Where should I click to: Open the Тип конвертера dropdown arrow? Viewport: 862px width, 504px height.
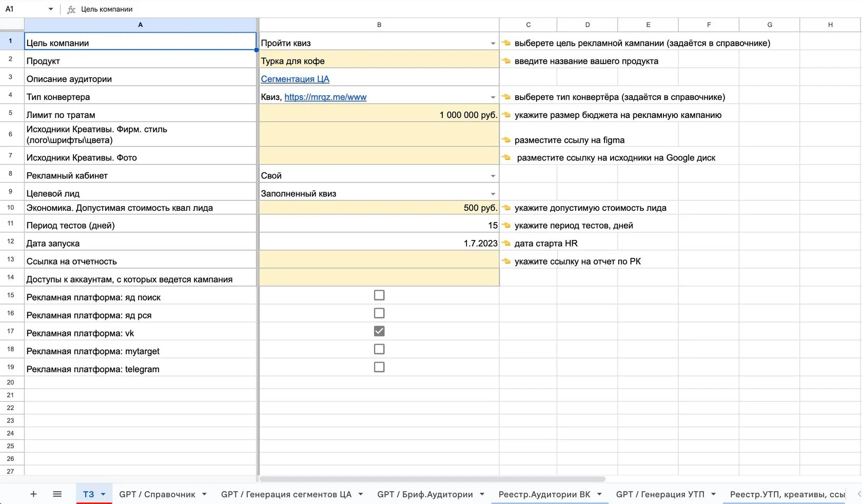pos(493,97)
